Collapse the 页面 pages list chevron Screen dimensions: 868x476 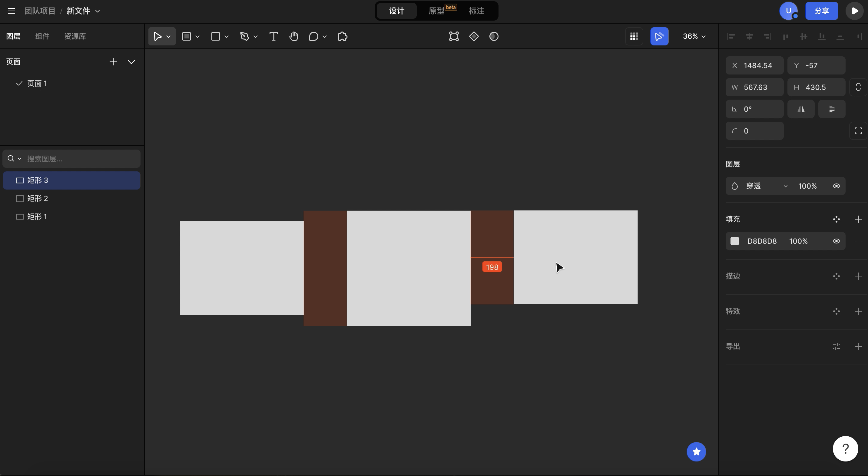pyautogui.click(x=131, y=62)
